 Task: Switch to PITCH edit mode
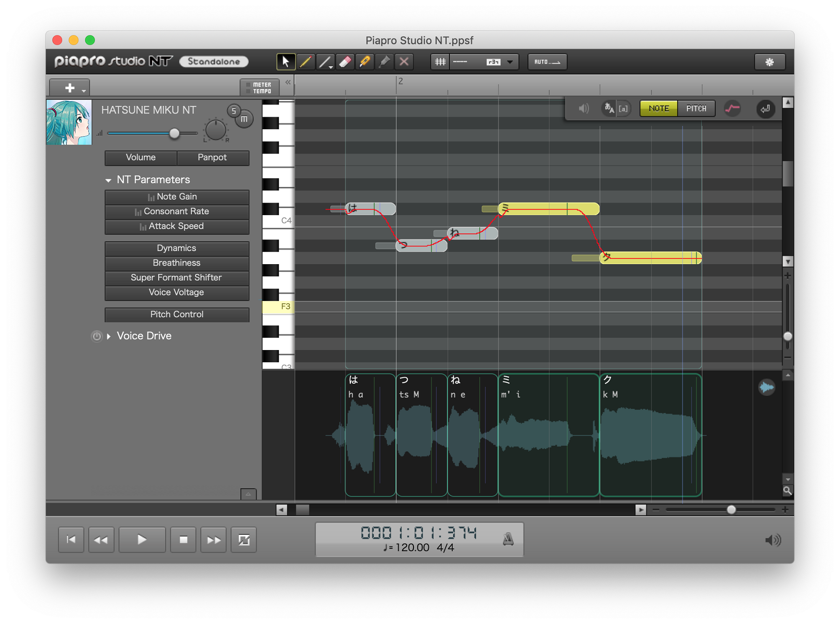point(696,109)
